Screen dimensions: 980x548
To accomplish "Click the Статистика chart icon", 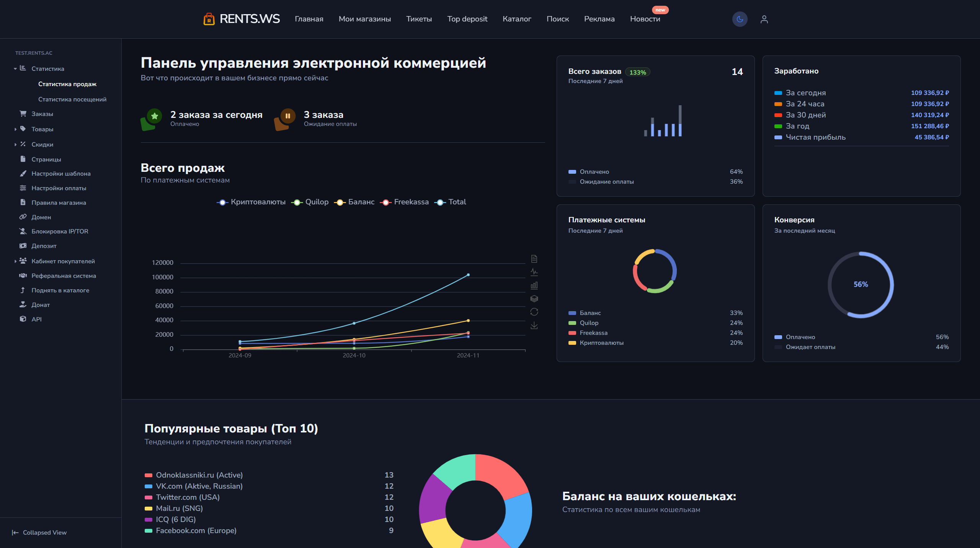I will pos(23,68).
